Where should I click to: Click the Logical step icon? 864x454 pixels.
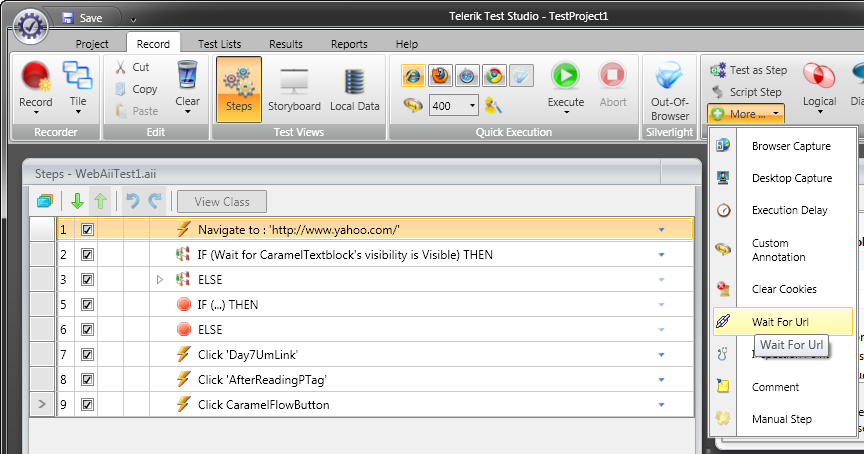[819, 75]
